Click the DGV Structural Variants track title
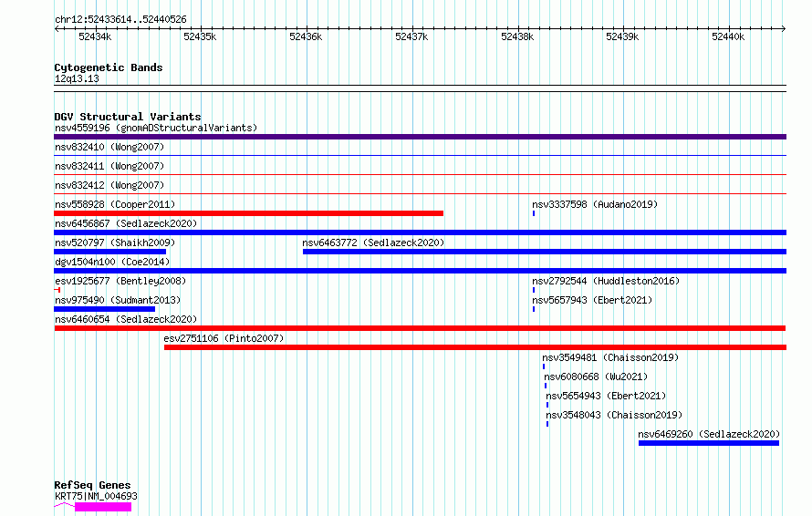 pos(128,117)
